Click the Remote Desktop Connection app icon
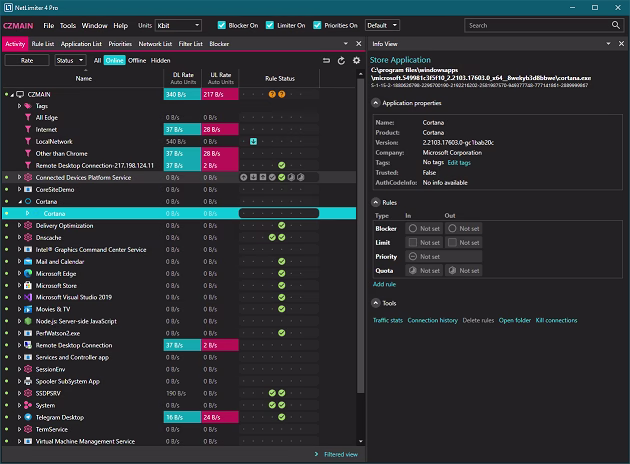This screenshot has width=630, height=464. [28, 345]
